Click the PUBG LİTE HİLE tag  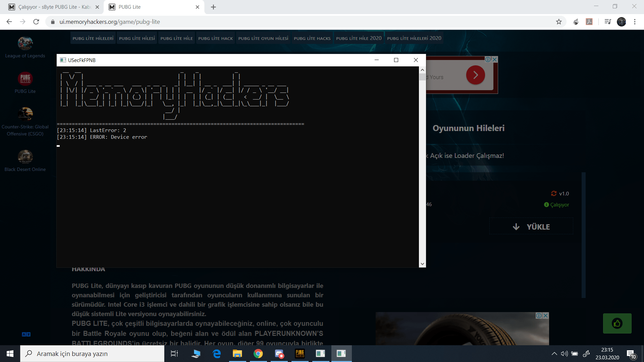(176, 38)
